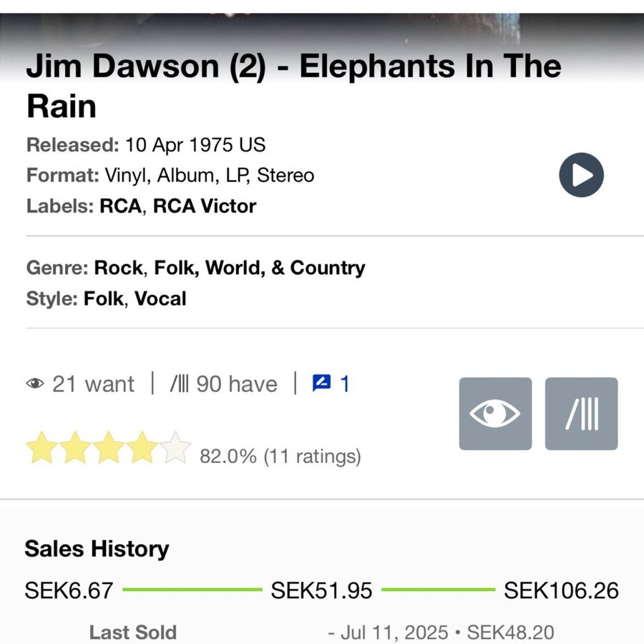The height and width of the screenshot is (644, 644).
Task: Open the Folk style link
Action: pyautogui.click(x=104, y=298)
